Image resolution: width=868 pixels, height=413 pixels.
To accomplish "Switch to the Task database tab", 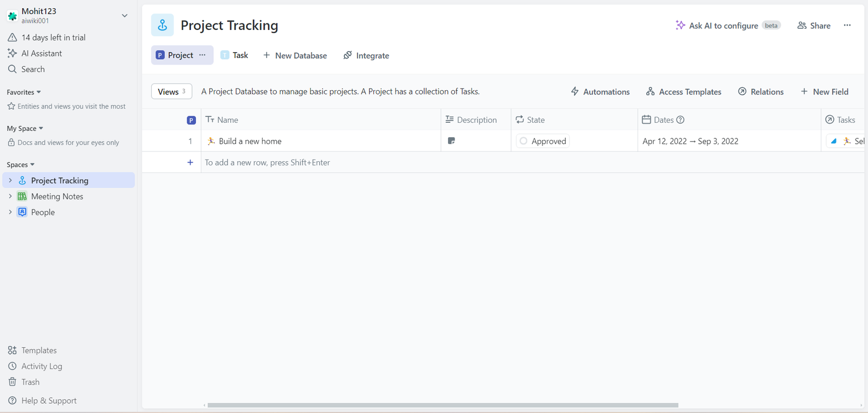I will (x=234, y=55).
